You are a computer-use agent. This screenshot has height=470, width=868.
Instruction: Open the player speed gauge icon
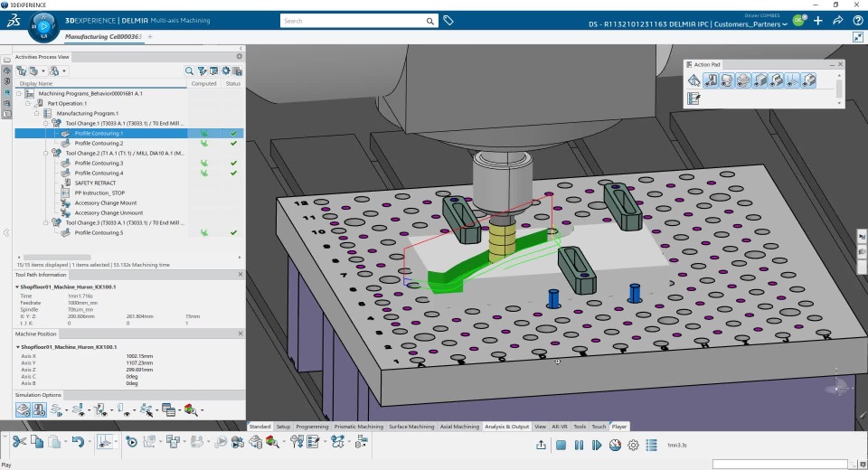[615, 445]
